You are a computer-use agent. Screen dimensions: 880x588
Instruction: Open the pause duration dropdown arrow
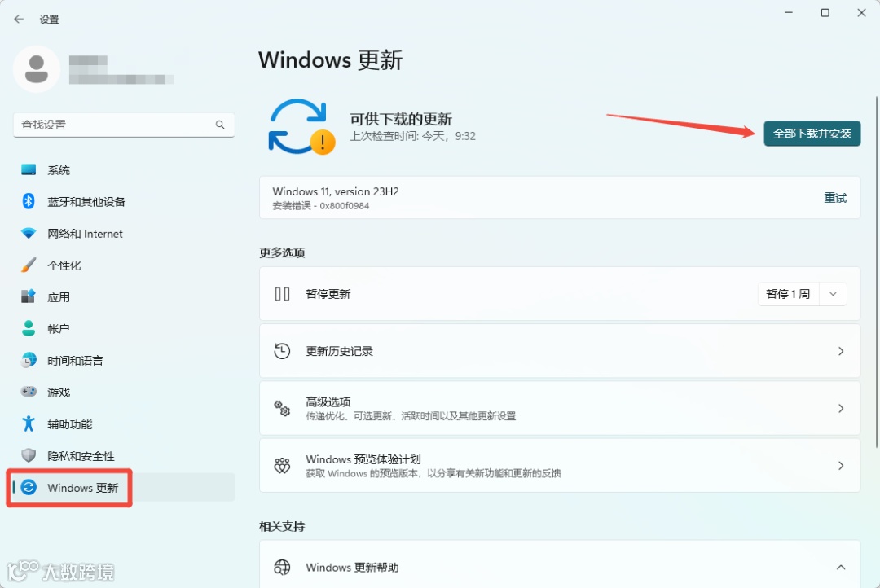point(833,294)
